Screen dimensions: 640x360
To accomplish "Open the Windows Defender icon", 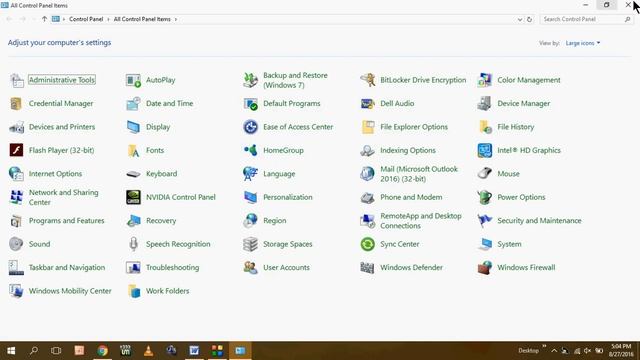I will (368, 268).
